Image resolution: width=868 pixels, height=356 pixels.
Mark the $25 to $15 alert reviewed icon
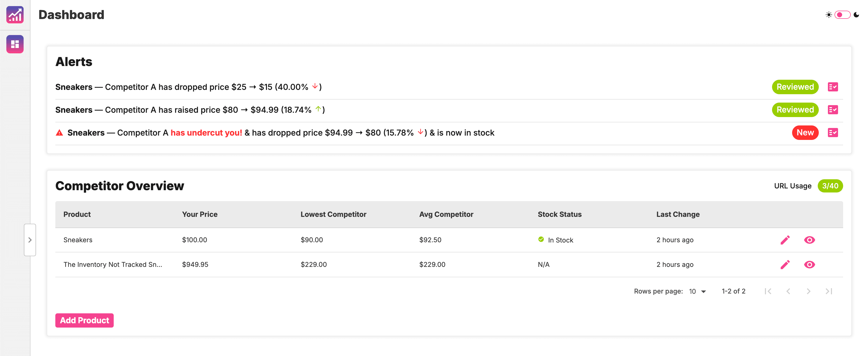point(833,87)
